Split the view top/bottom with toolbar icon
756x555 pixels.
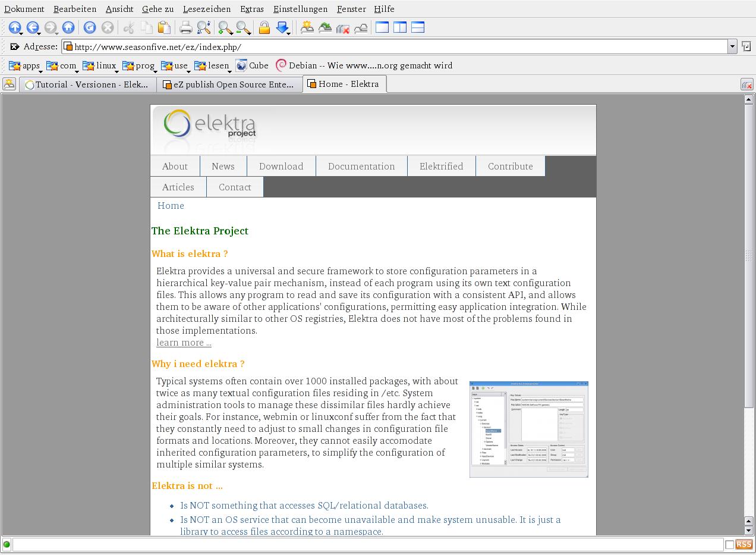click(418, 27)
